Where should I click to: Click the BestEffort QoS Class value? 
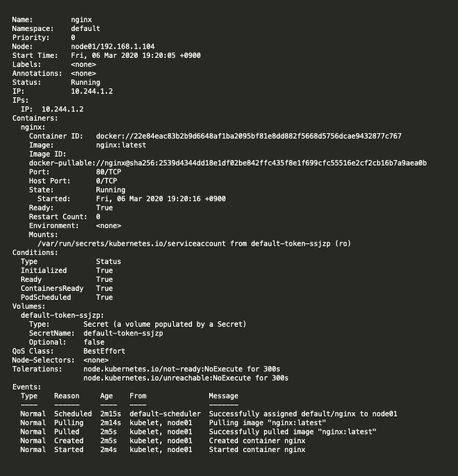[104, 351]
